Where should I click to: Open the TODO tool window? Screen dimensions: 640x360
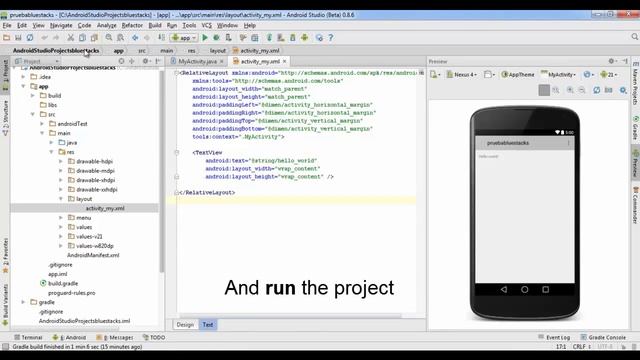tap(154, 338)
